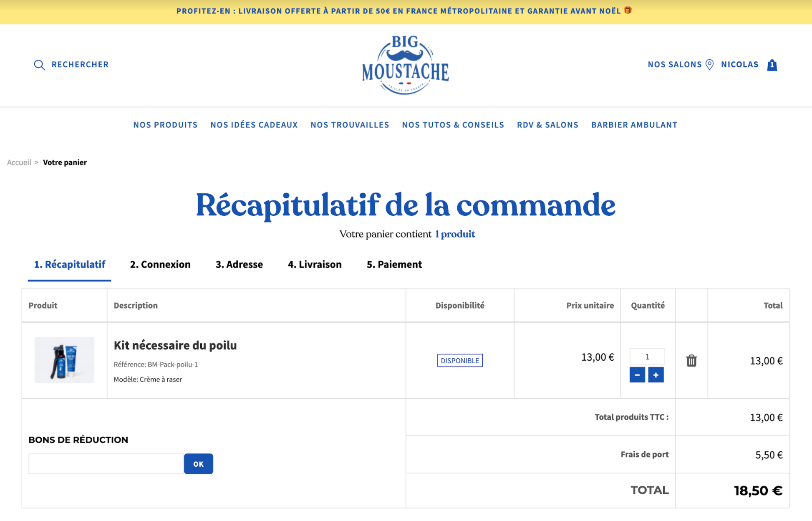Open Nos Tutos & Conseils menu

tap(453, 125)
